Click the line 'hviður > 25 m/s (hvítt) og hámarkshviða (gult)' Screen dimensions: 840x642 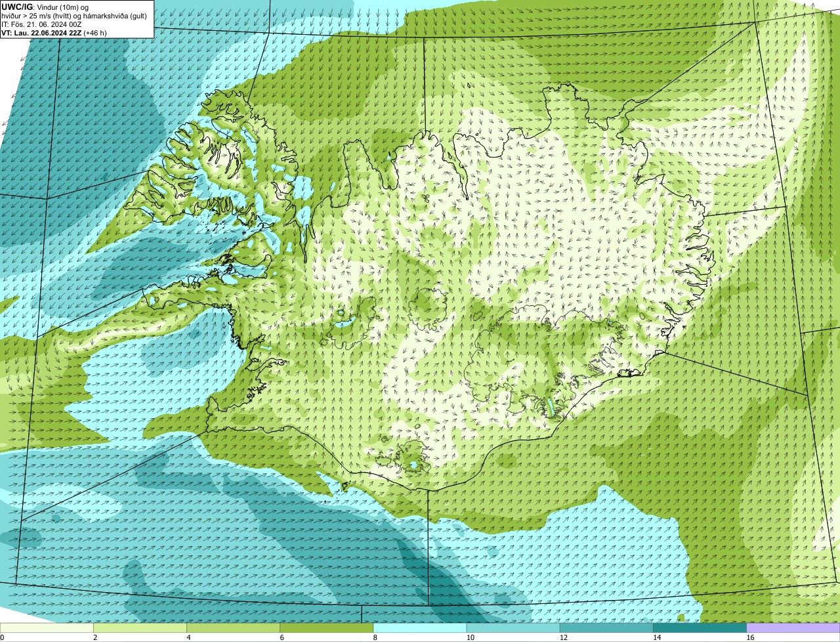click(x=74, y=16)
